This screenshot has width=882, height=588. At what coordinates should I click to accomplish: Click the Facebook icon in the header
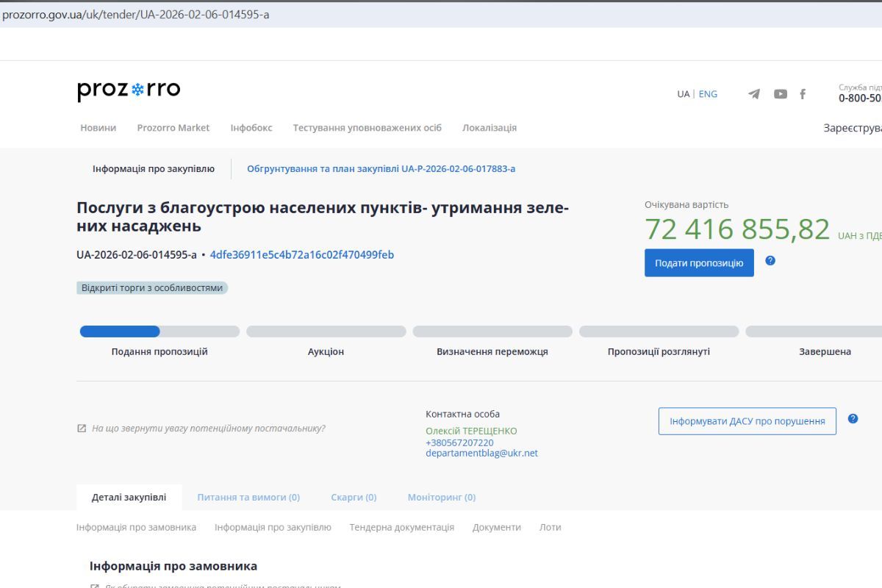click(803, 94)
